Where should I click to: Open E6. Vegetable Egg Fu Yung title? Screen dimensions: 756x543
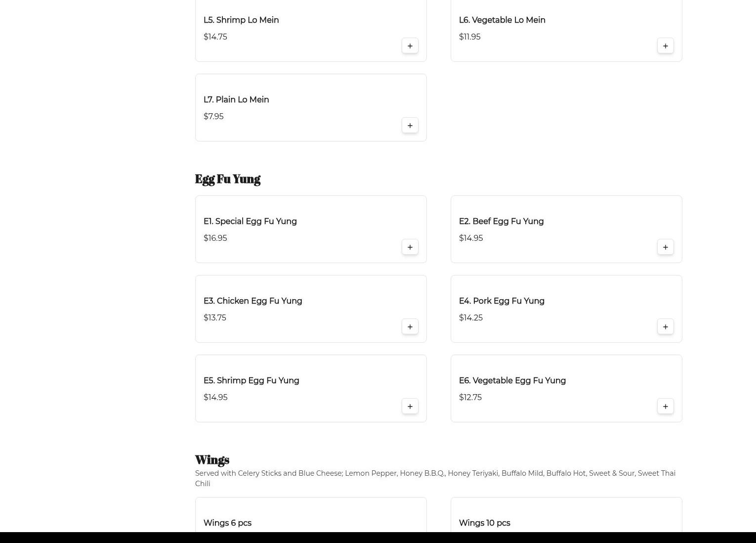click(512, 381)
